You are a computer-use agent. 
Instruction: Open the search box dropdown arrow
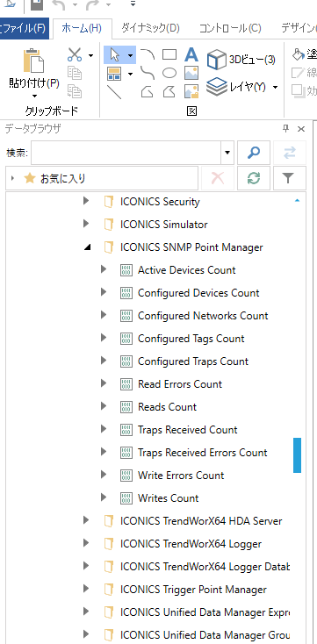(x=227, y=153)
